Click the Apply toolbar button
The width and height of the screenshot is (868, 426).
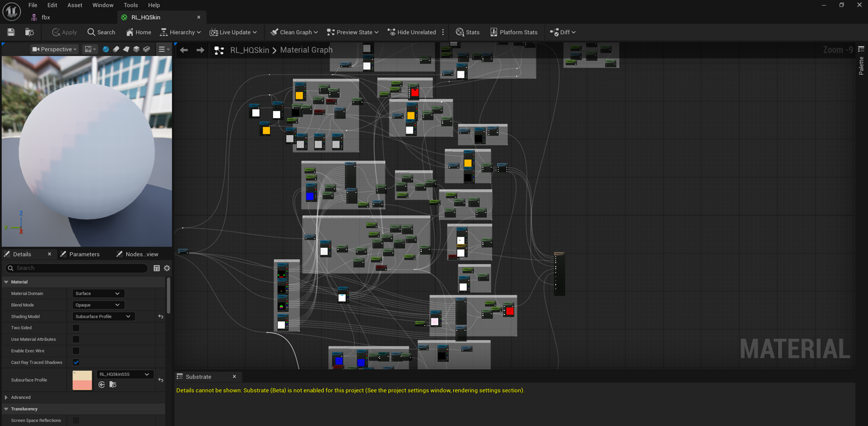tap(64, 32)
